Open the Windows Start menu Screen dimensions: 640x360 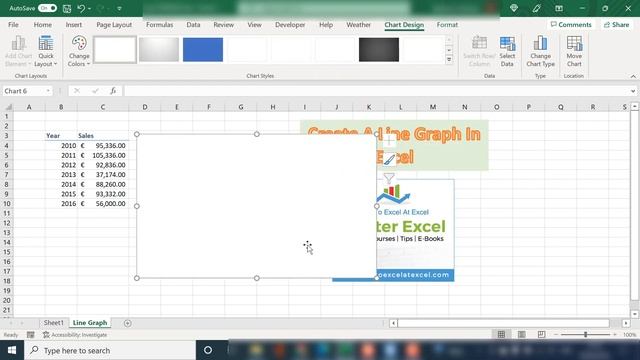(12, 350)
